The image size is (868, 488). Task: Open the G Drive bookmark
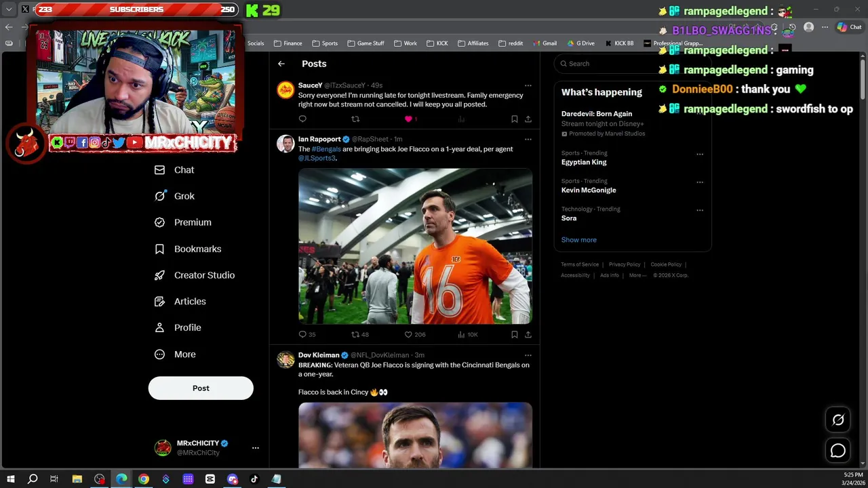tap(580, 43)
